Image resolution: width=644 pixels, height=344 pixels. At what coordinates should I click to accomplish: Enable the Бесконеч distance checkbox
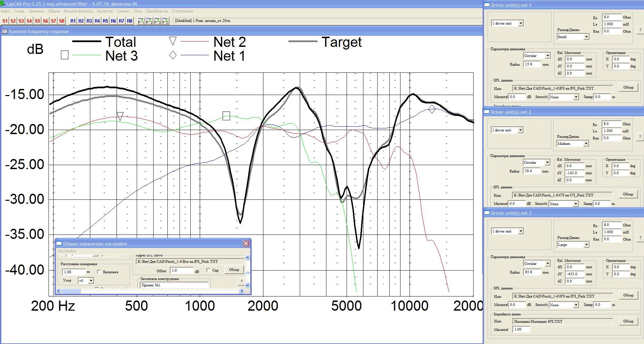[x=99, y=272]
